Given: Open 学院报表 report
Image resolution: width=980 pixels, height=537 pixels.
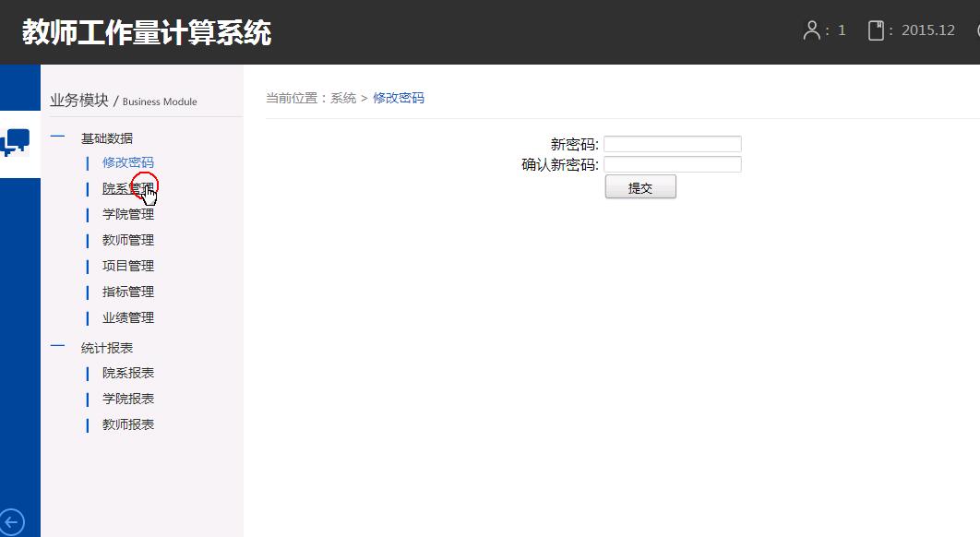Looking at the screenshot, I should click(128, 399).
